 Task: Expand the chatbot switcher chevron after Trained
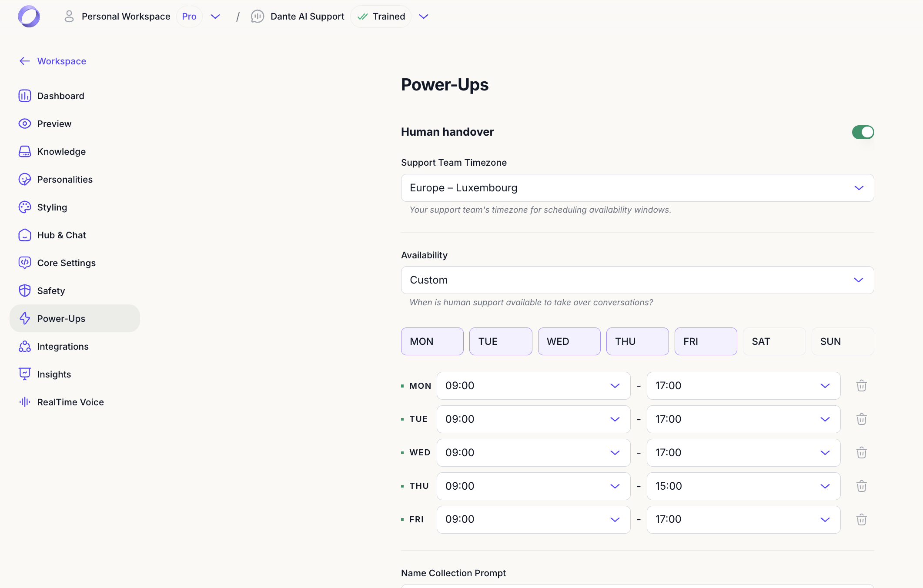click(x=424, y=17)
